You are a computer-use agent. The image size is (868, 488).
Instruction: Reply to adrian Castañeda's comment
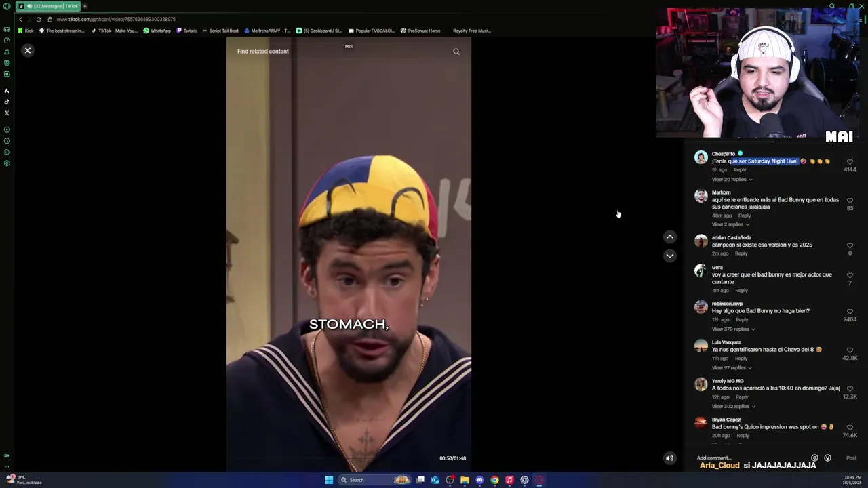(741, 253)
